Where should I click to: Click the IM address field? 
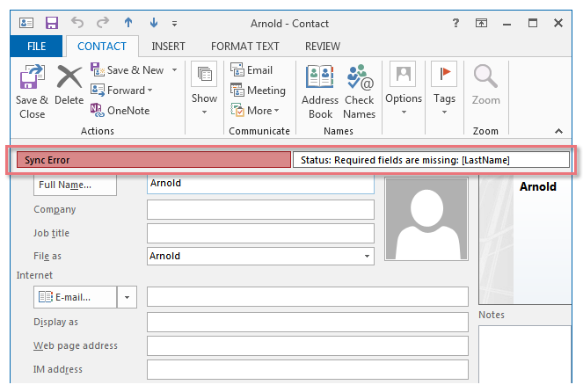tap(307, 370)
